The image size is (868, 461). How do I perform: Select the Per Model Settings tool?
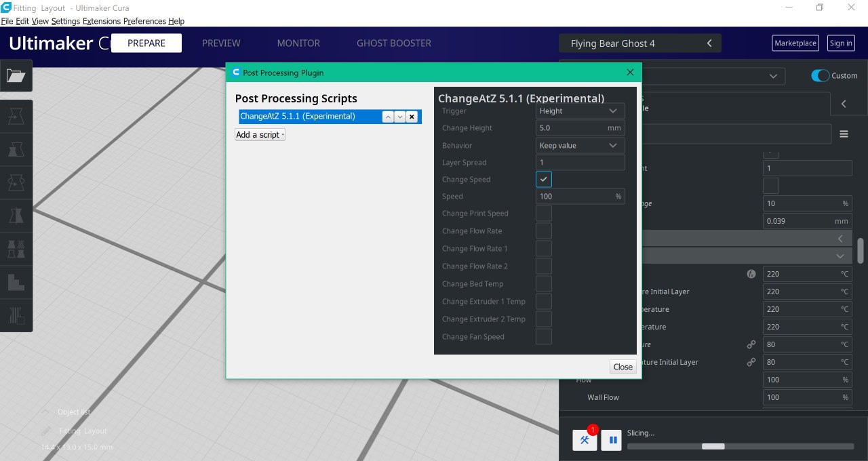tap(16, 248)
